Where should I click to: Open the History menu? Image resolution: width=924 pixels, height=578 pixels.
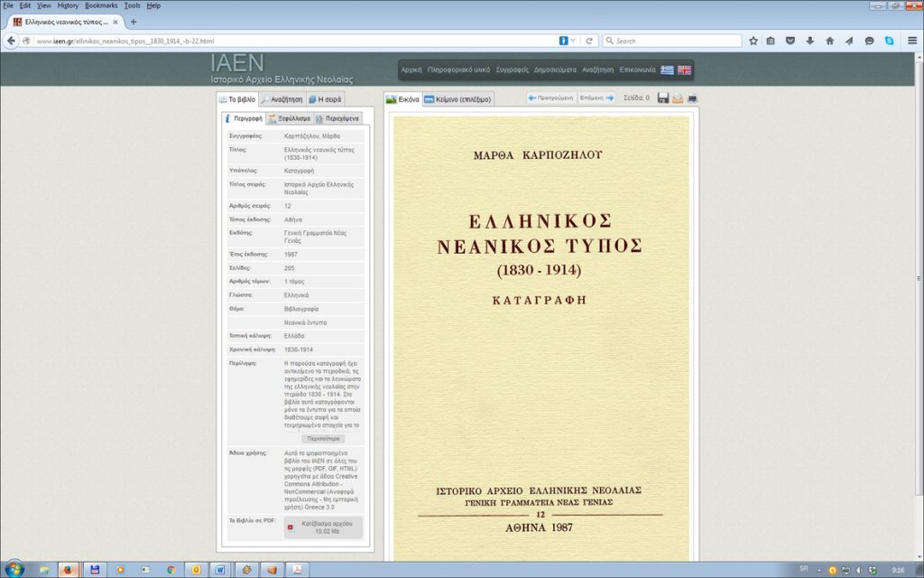click(68, 5)
